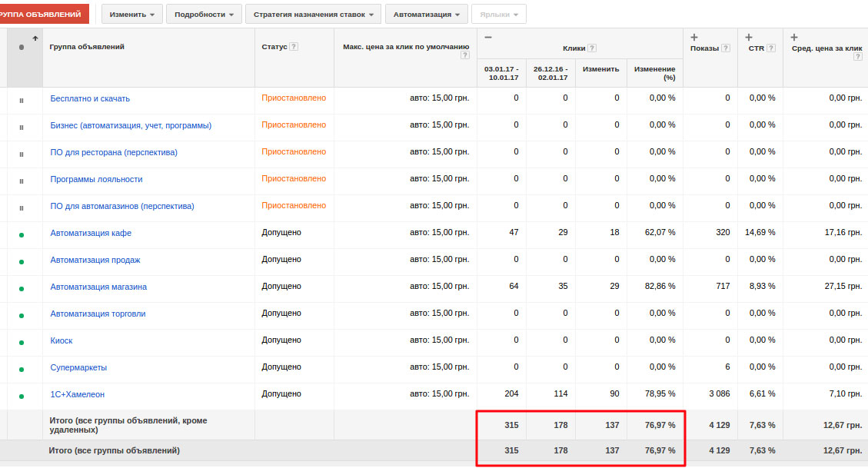The width and height of the screenshot is (868, 468).
Task: Sort by Группа объявлений column header
Action: pyautogui.click(x=87, y=46)
